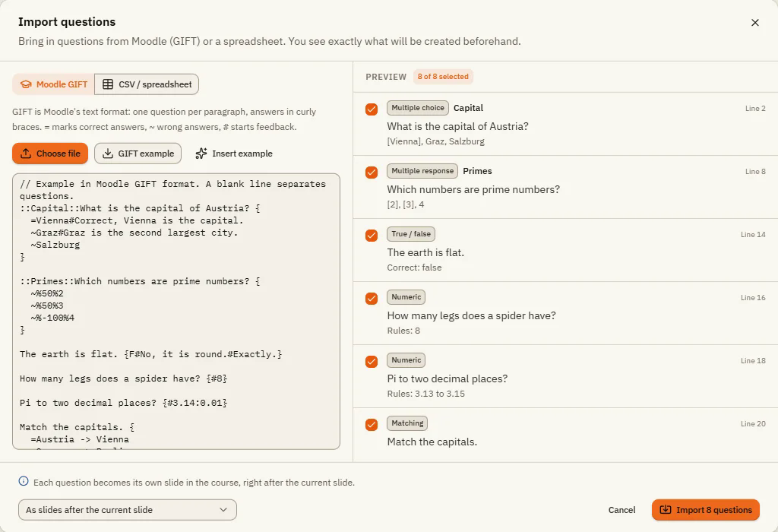Click Import 8 questions
The width and height of the screenshot is (778, 532).
click(706, 510)
